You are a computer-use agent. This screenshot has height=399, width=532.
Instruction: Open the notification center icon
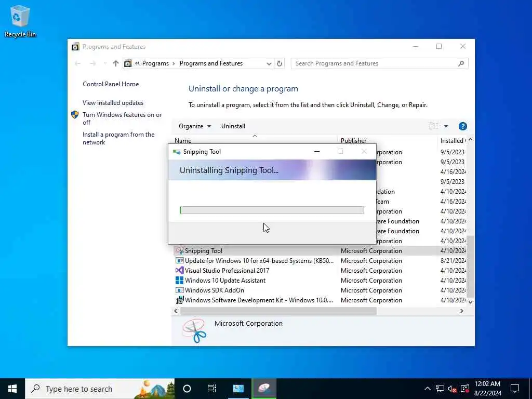[x=515, y=389]
